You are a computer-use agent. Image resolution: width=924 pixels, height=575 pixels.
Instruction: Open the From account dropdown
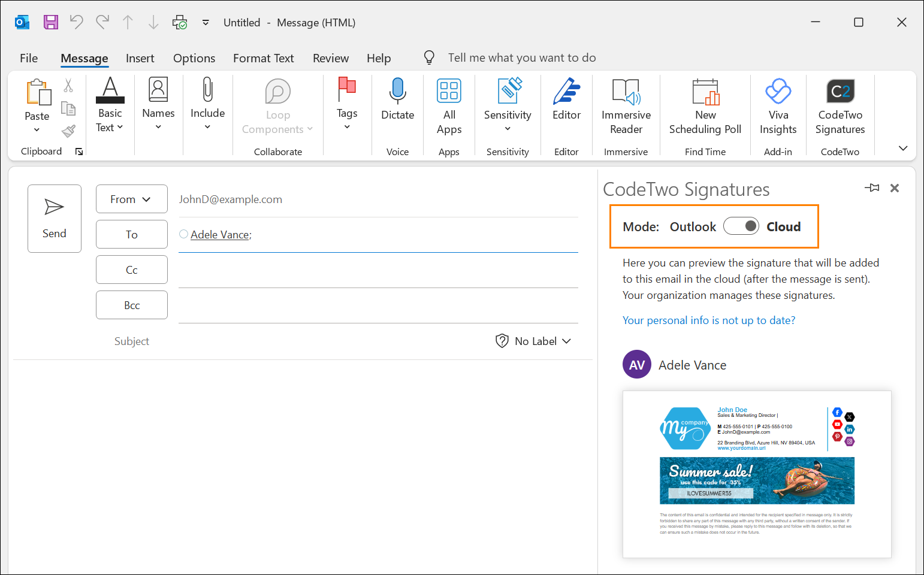[x=132, y=199]
